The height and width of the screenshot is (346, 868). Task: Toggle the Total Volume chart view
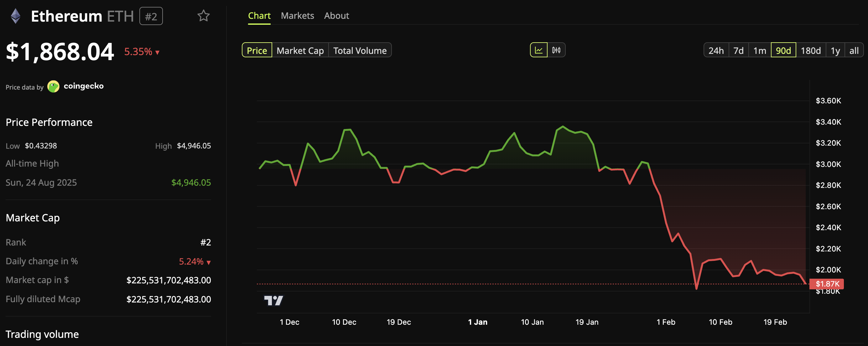[x=360, y=50]
